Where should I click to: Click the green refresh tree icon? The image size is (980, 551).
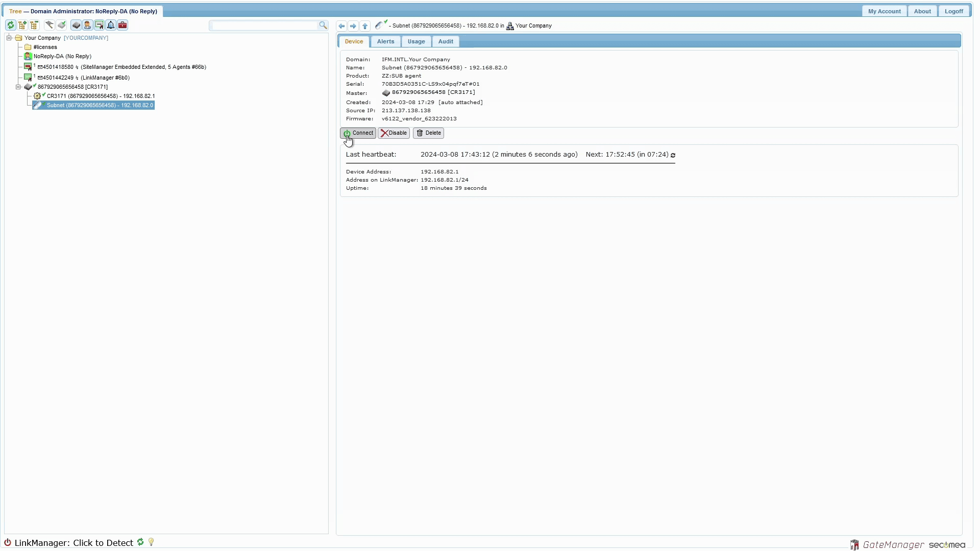10,25
